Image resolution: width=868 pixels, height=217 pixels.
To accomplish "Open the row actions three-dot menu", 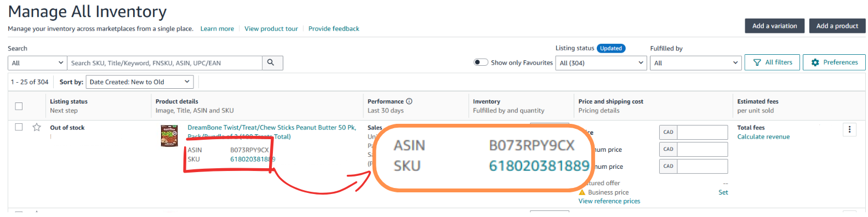I will [849, 129].
